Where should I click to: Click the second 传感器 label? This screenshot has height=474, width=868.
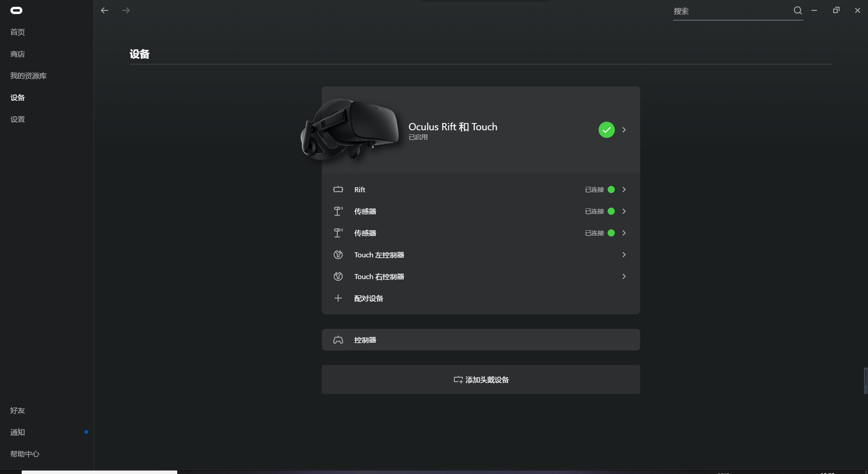tap(365, 233)
